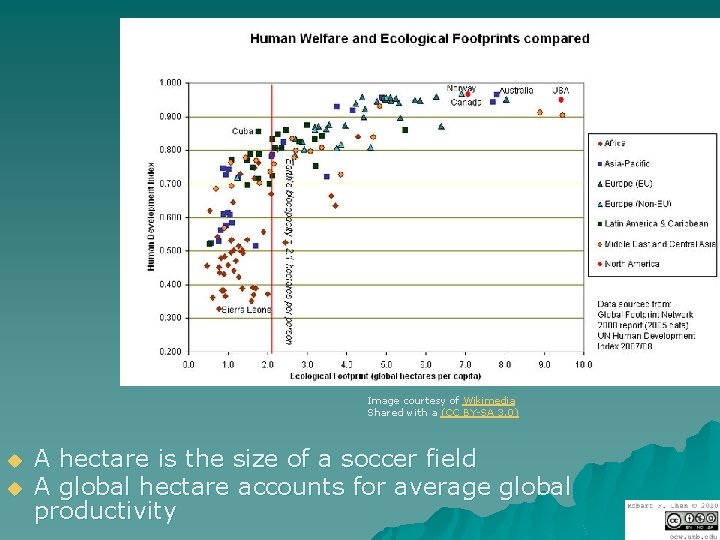The height and width of the screenshot is (540, 720).
Task: Click the Asia-Pacific blue square legend marker
Action: click(x=600, y=164)
